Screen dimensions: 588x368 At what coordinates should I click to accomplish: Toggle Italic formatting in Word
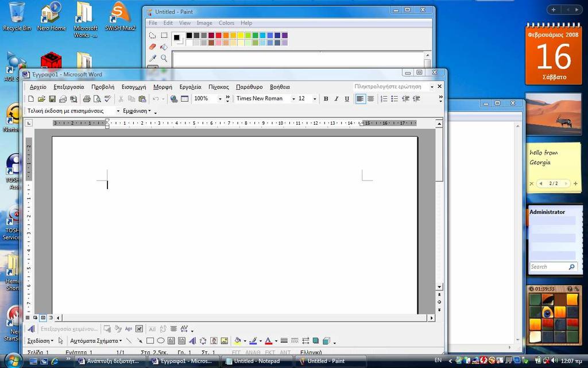pos(336,99)
